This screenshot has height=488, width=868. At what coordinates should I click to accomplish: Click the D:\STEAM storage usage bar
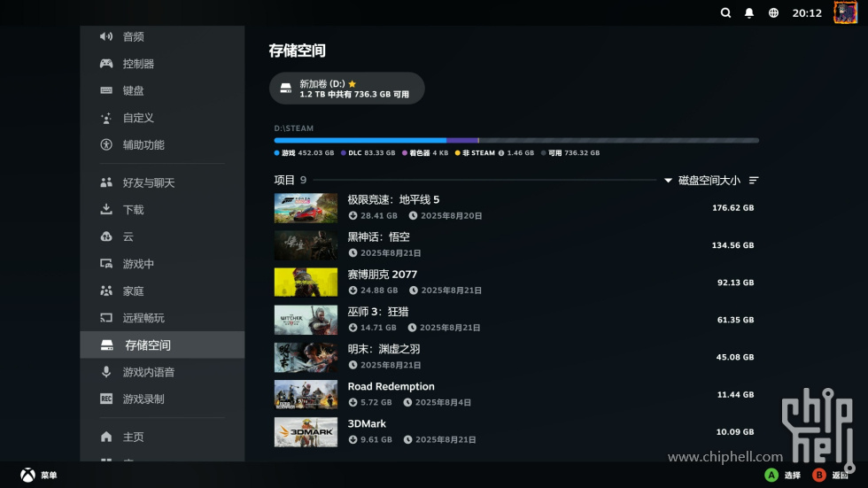[515, 141]
